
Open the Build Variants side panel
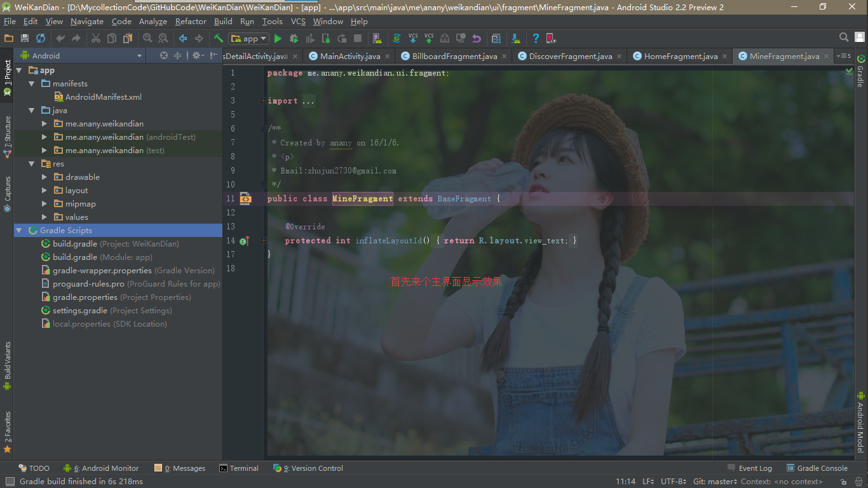point(7,365)
